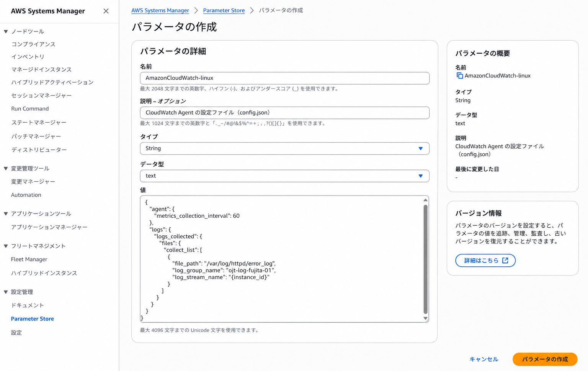Viewport: 588px width, 371px height.
Task: Navigate to Run Command
Action: pyautogui.click(x=30, y=109)
